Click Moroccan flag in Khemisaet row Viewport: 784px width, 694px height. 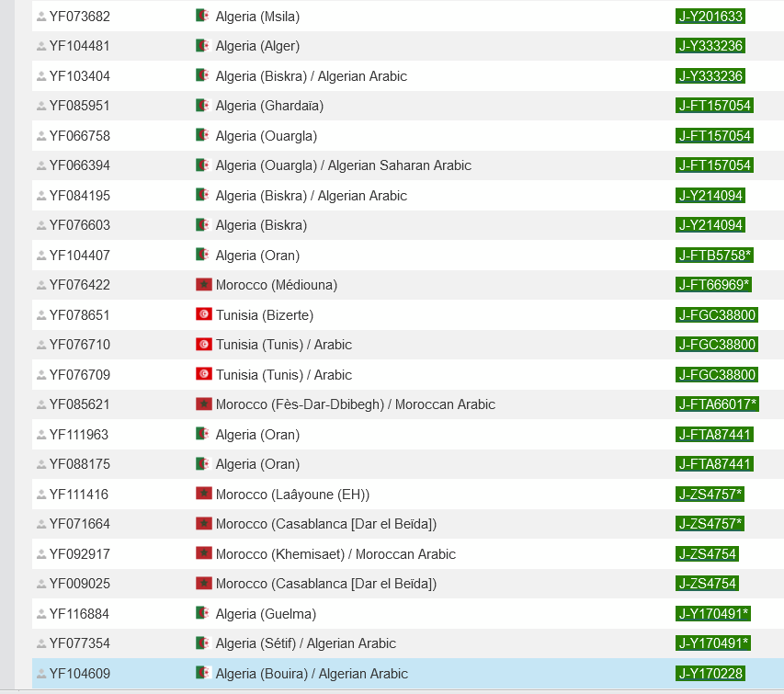[x=203, y=553]
